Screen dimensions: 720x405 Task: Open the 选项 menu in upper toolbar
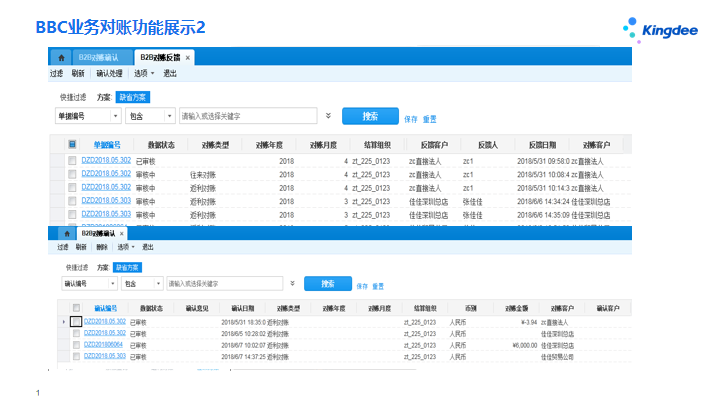tap(143, 73)
